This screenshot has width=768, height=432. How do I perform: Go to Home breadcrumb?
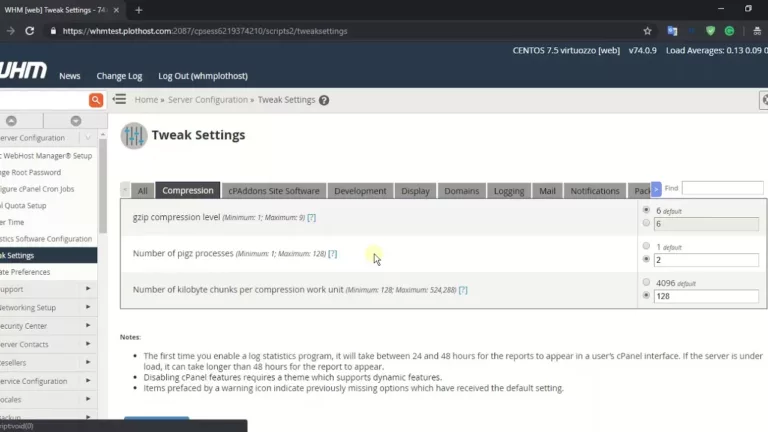[146, 99]
